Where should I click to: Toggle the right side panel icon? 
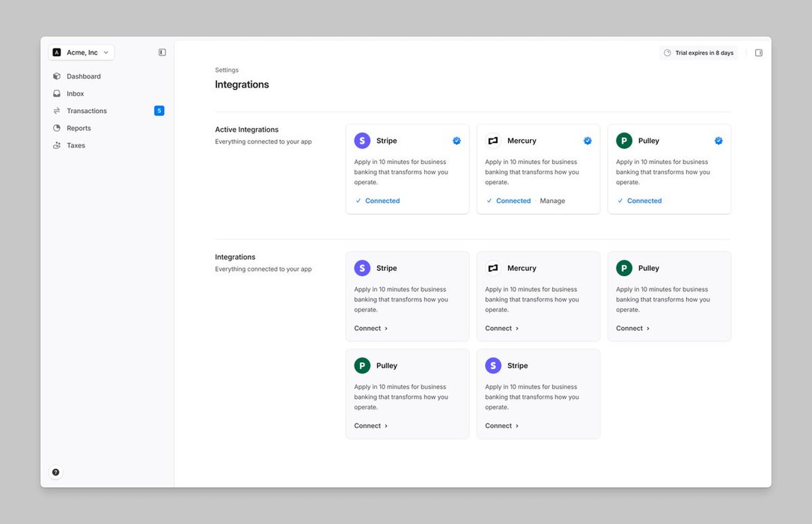(758, 53)
